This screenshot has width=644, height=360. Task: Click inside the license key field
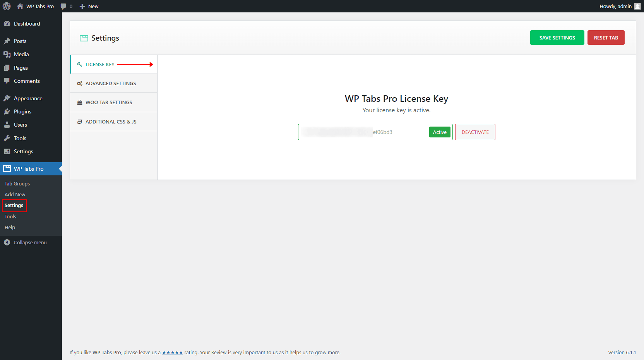363,132
